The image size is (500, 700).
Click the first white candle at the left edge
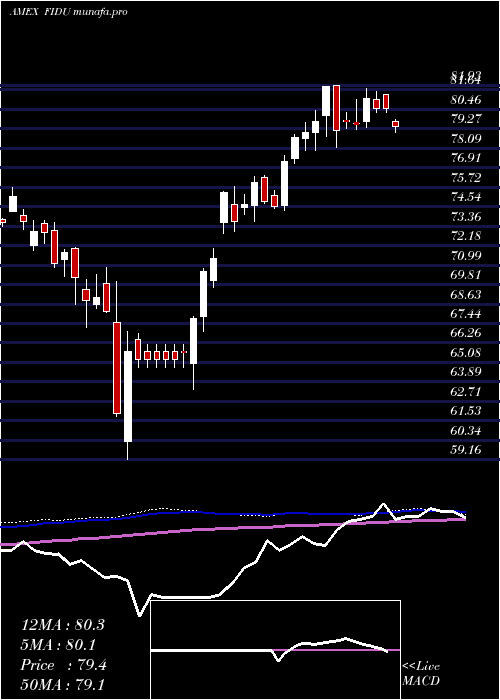pos(13,203)
